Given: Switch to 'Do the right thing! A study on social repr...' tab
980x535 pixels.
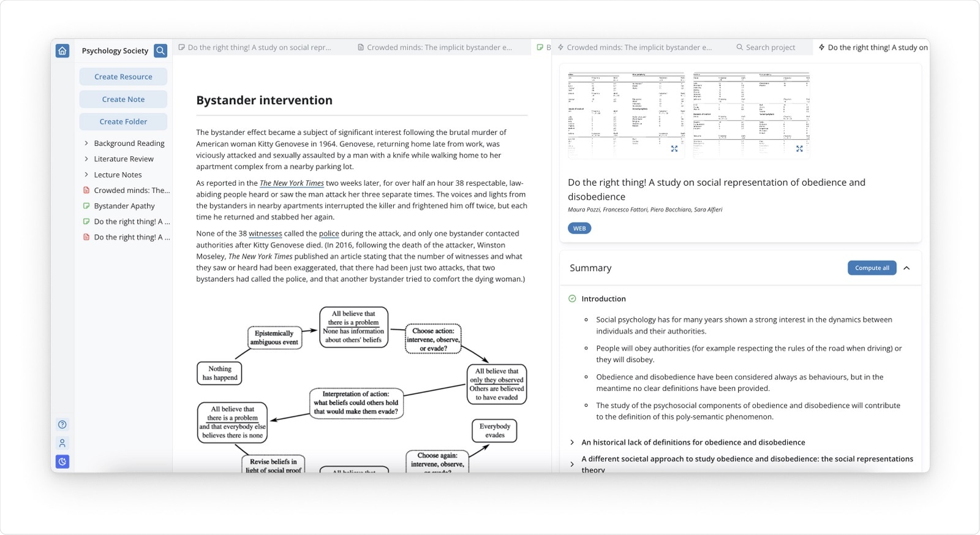Looking at the screenshot, I should (x=255, y=47).
